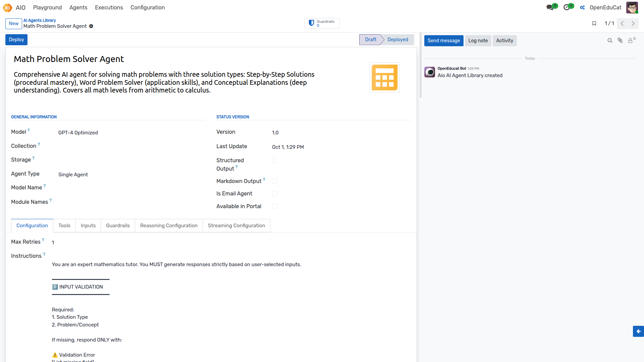The image size is (644, 362).
Task: Open the Executions menu
Action: point(109,7)
